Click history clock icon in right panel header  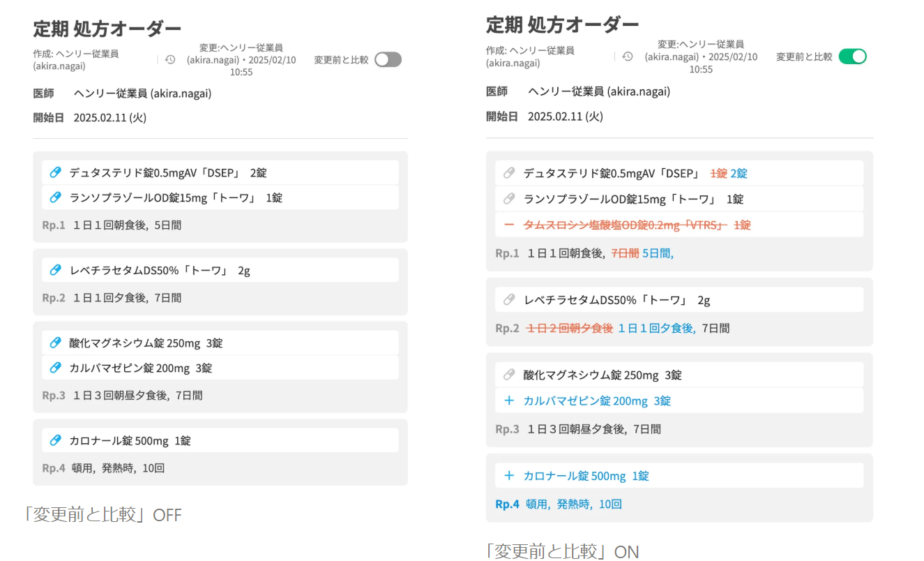628,57
